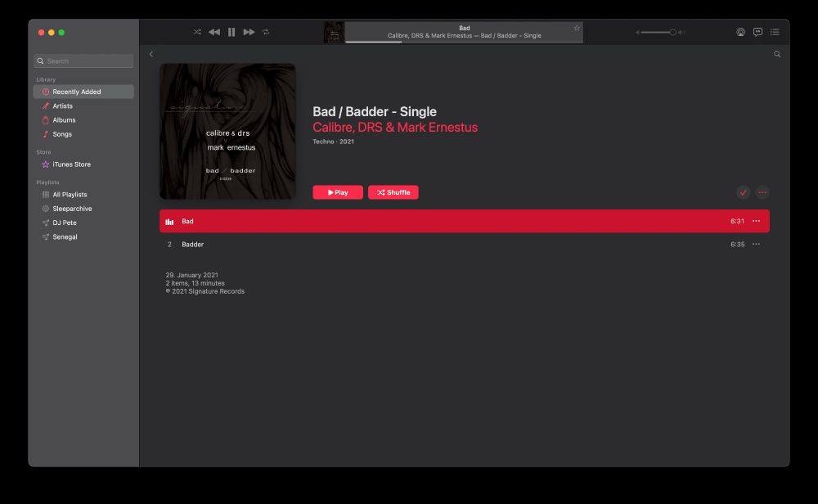Open more options for track Badder
The height and width of the screenshot is (504, 818).
click(756, 244)
